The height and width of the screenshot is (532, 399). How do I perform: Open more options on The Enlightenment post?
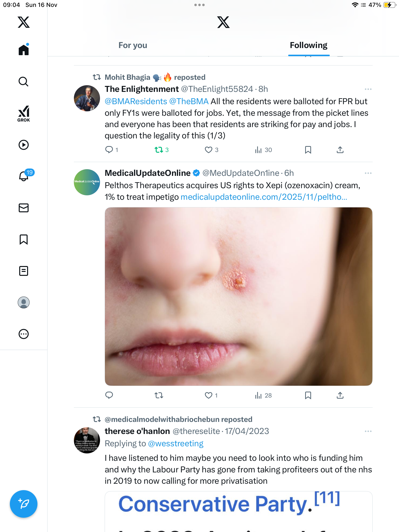tap(368, 89)
